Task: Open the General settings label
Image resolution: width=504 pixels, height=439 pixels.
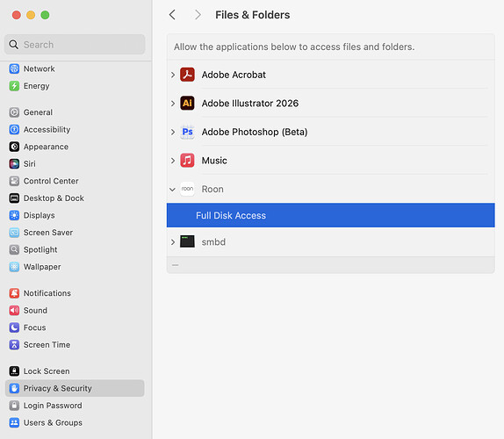Action: click(38, 112)
